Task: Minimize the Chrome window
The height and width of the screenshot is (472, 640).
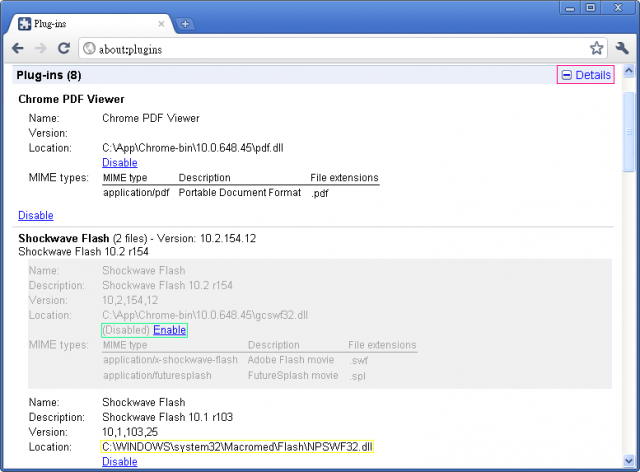Action: (570, 8)
